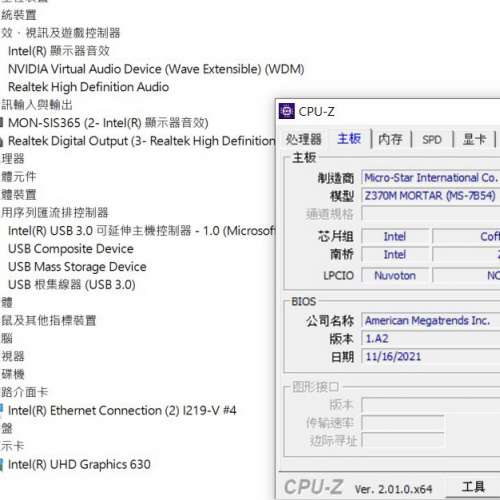
Task: Click the Z370M MORTAR model field
Action: 431,196
